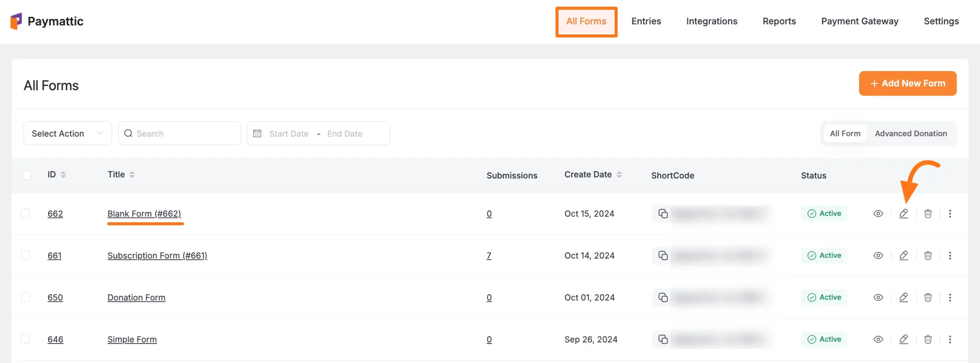Image resolution: width=980 pixels, height=363 pixels.
Task: Delete form 661 using the trash icon
Action: pyautogui.click(x=928, y=256)
